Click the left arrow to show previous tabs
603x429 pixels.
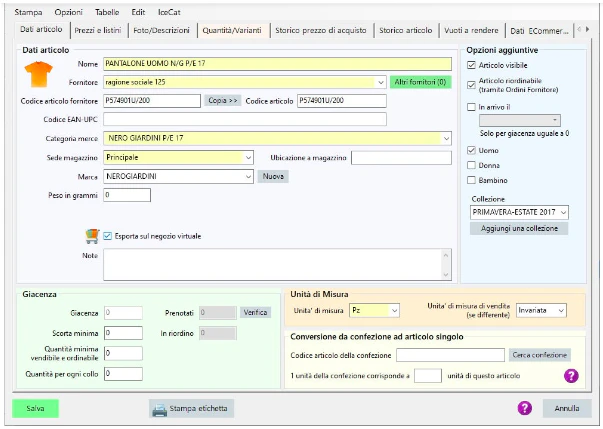point(579,29)
